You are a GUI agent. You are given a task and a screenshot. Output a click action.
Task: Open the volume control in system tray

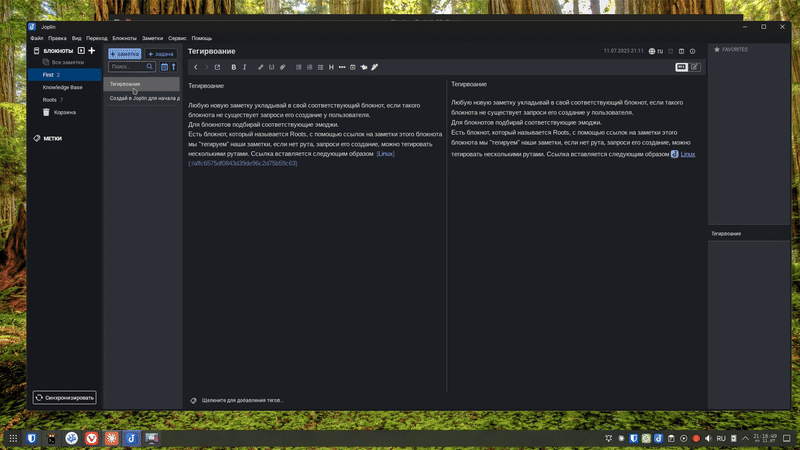pyautogui.click(x=708, y=438)
